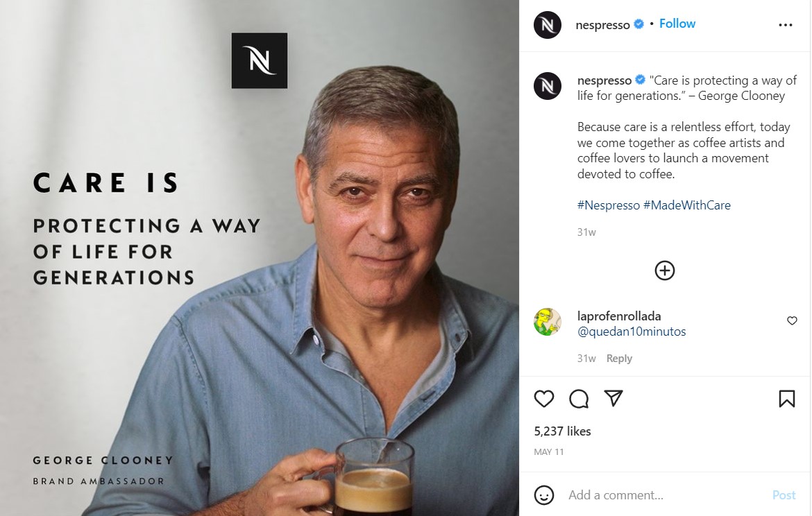Open the three-dot more options menu
Screen dimensions: 812x516
(785, 25)
